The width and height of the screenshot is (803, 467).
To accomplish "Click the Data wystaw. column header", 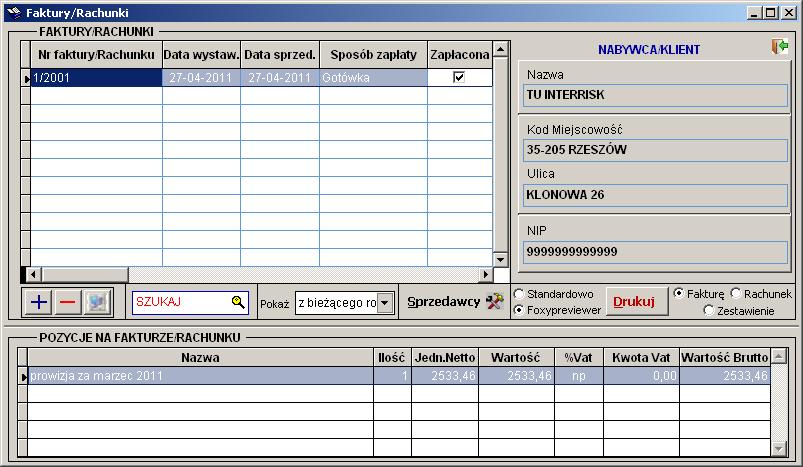I will [x=201, y=55].
